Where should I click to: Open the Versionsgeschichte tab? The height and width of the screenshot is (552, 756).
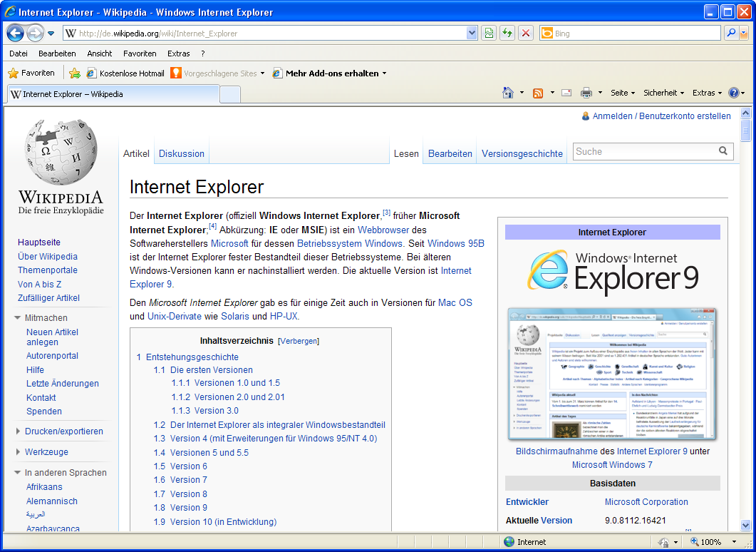(522, 153)
